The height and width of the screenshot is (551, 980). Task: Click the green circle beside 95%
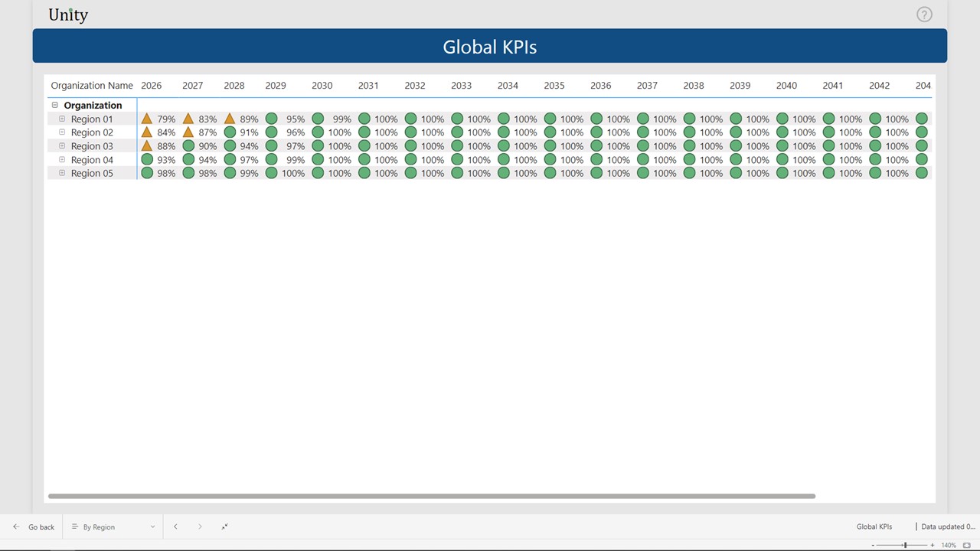tap(271, 119)
